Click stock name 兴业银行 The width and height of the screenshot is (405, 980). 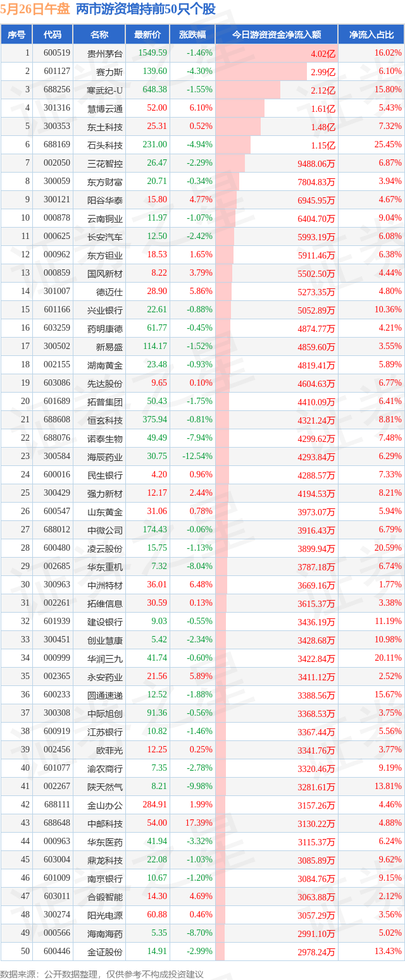tap(105, 310)
